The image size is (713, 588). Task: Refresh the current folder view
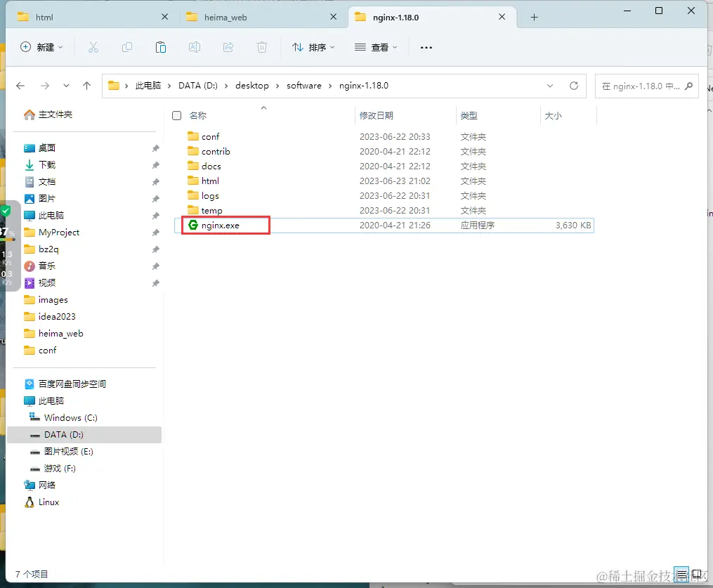coord(574,86)
